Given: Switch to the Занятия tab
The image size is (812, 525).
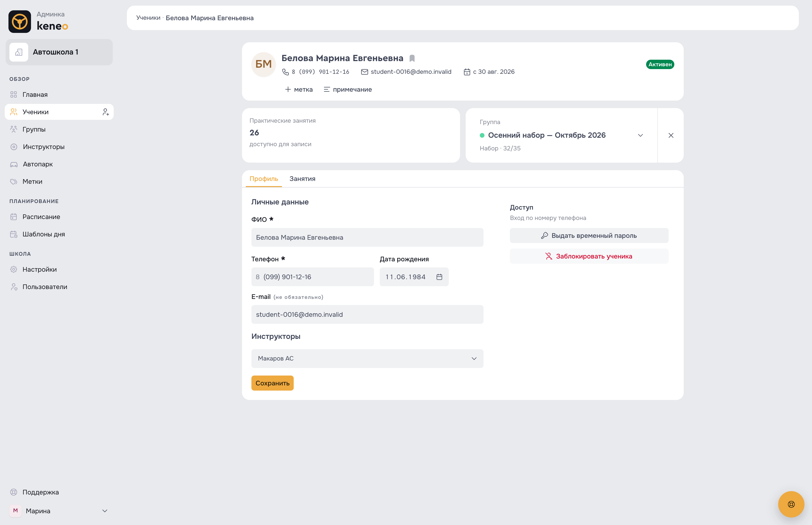Looking at the screenshot, I should tap(302, 179).
